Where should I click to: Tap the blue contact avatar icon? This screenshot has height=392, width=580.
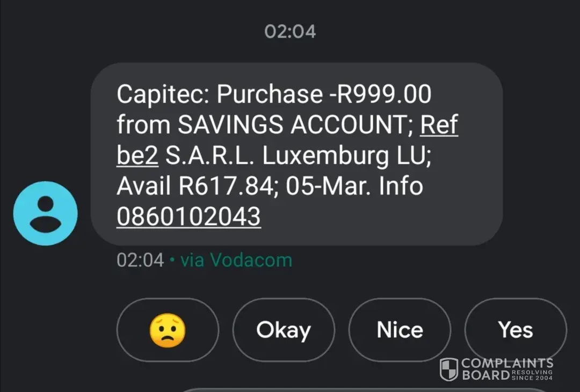coord(45,213)
